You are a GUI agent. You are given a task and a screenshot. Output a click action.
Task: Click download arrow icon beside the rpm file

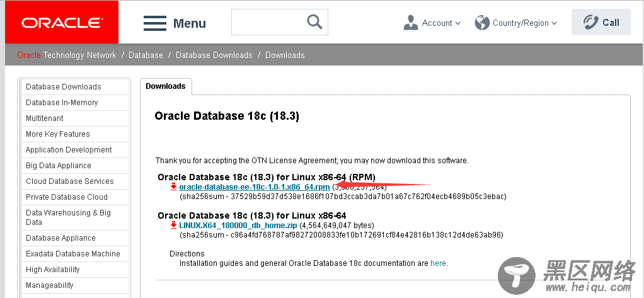174,187
